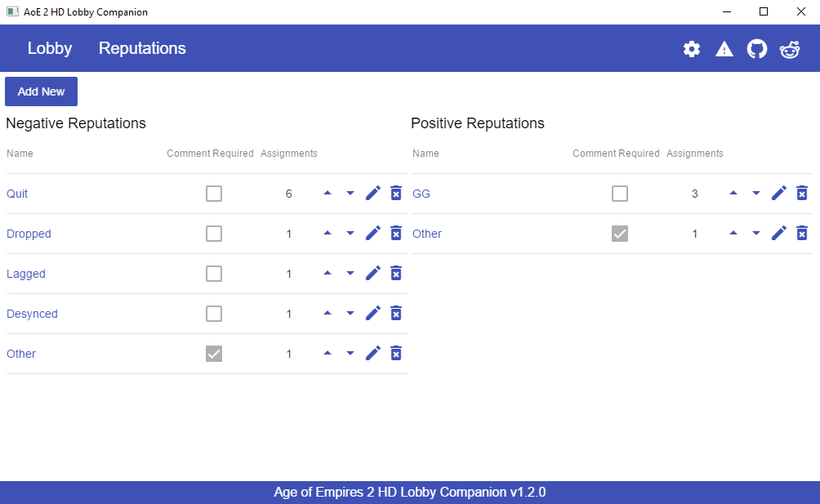820x504 pixels.
Task: Open the settings gear icon
Action: tap(692, 49)
